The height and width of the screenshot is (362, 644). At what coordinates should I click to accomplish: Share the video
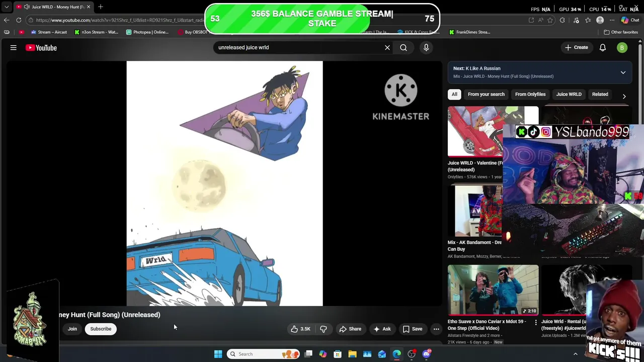tap(350, 329)
